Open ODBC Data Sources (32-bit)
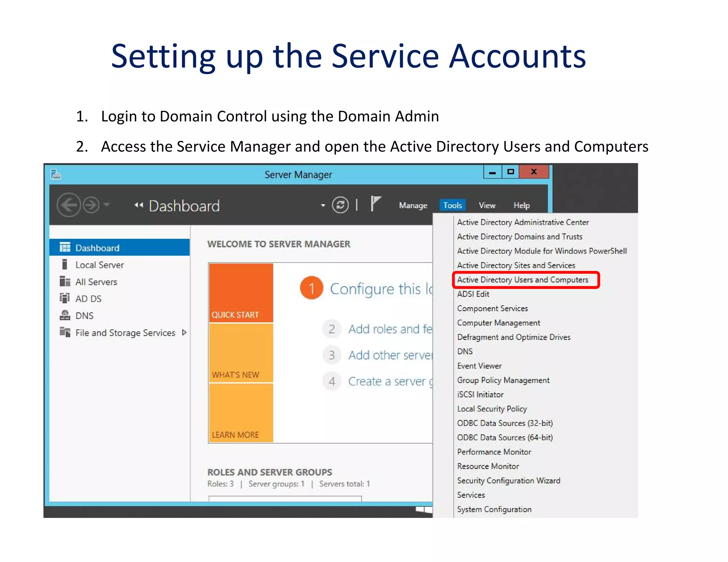728x562 pixels. pyautogui.click(x=505, y=423)
